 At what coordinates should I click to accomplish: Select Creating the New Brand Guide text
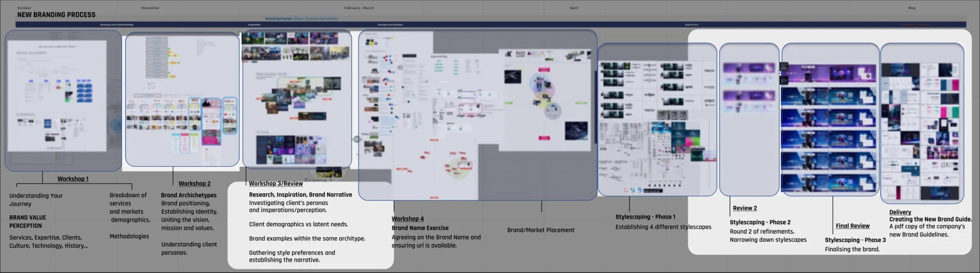[930, 219]
